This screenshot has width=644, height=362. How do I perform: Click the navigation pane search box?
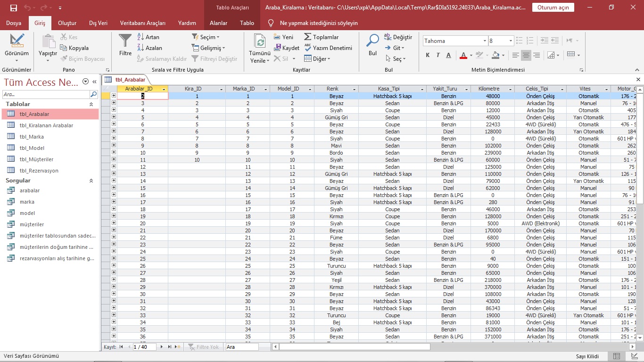point(46,94)
